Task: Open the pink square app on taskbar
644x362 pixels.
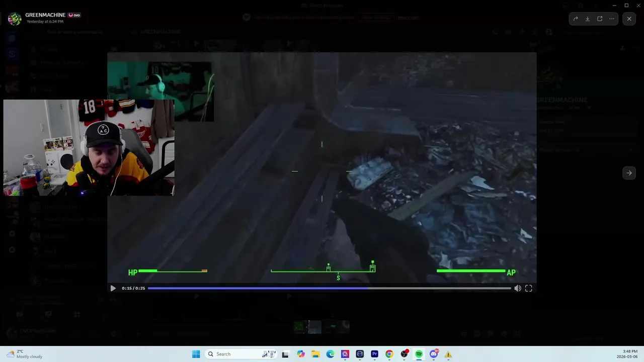Action: [345, 354]
